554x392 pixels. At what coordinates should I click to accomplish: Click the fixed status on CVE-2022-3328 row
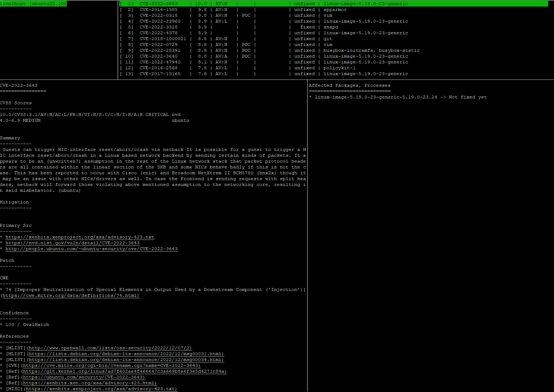point(307,27)
